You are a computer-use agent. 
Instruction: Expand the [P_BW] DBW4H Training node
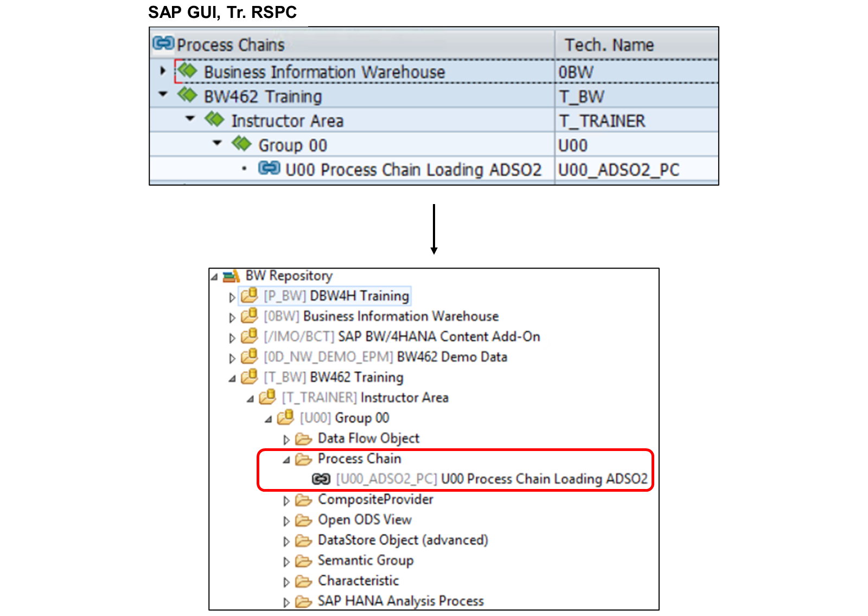click(x=232, y=297)
